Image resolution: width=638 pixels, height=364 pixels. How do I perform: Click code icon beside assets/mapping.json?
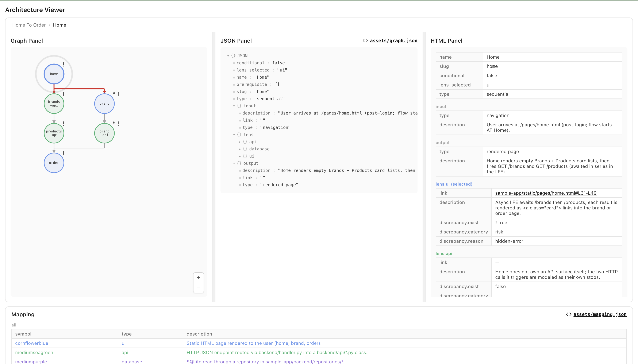(568, 314)
